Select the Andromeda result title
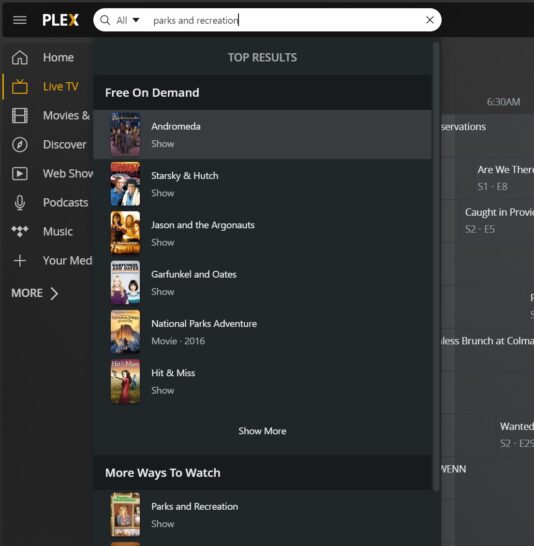The width and height of the screenshot is (534, 546). 176,126
